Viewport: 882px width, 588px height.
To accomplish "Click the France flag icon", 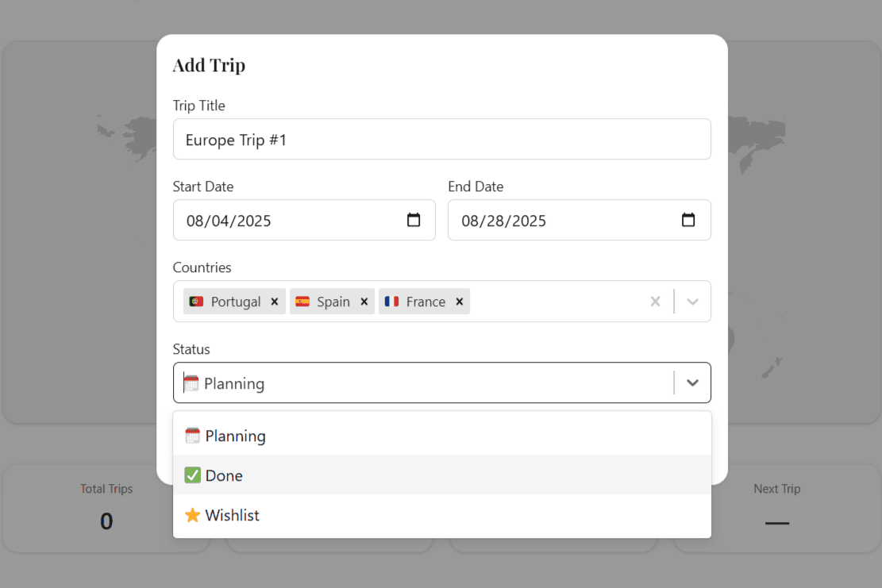I will (391, 302).
